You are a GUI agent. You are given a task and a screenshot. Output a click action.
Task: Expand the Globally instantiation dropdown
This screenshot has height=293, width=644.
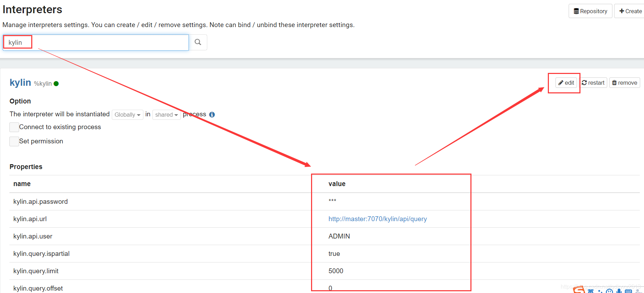127,115
